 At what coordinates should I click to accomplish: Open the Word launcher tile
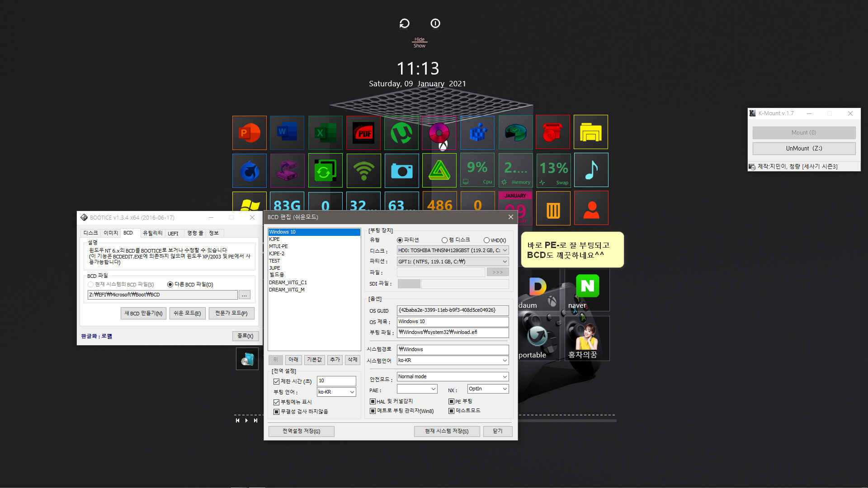click(x=287, y=132)
